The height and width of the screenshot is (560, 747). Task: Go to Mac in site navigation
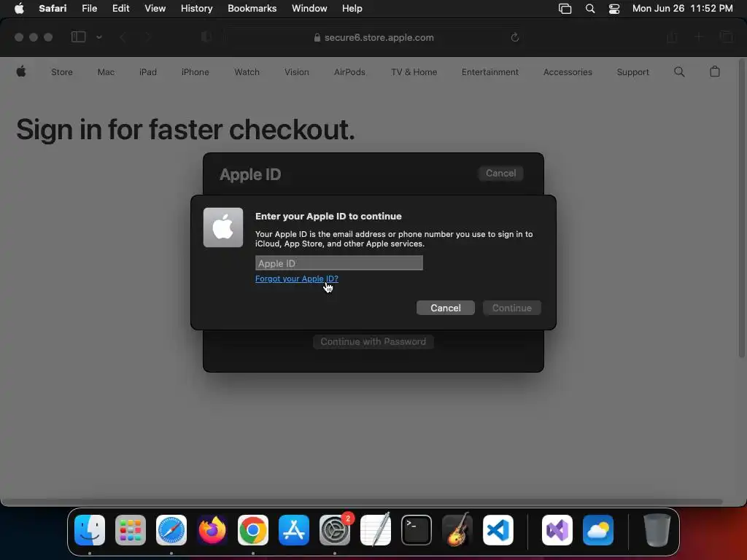tap(106, 72)
